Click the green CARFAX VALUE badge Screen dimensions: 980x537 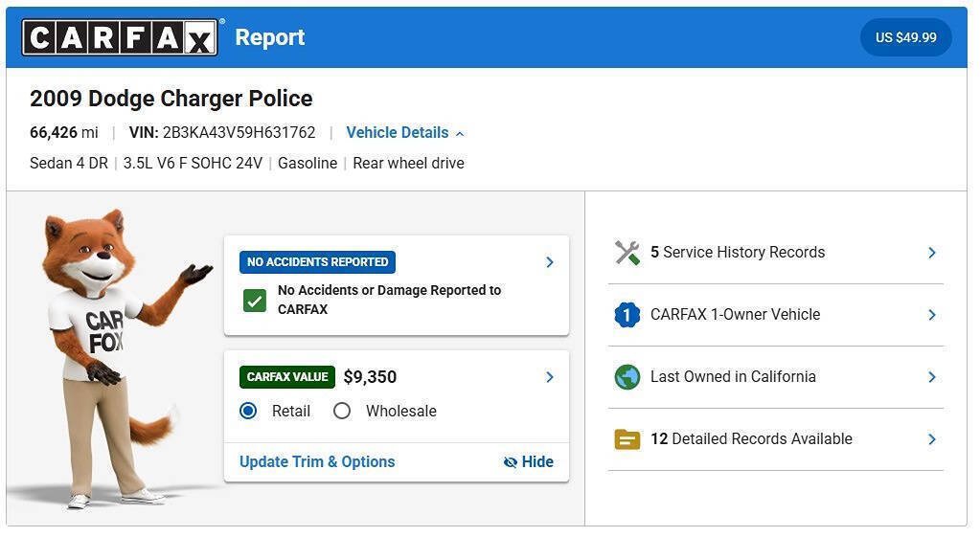(286, 377)
